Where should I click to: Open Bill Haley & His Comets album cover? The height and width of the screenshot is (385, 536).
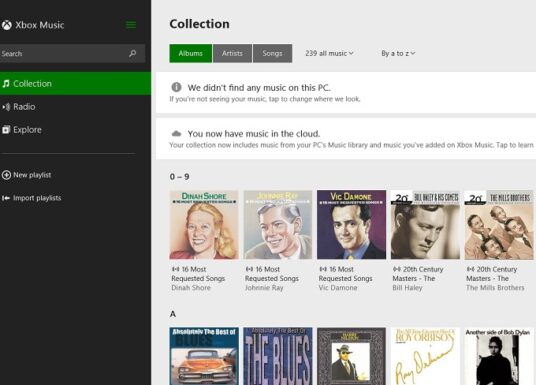pos(425,225)
